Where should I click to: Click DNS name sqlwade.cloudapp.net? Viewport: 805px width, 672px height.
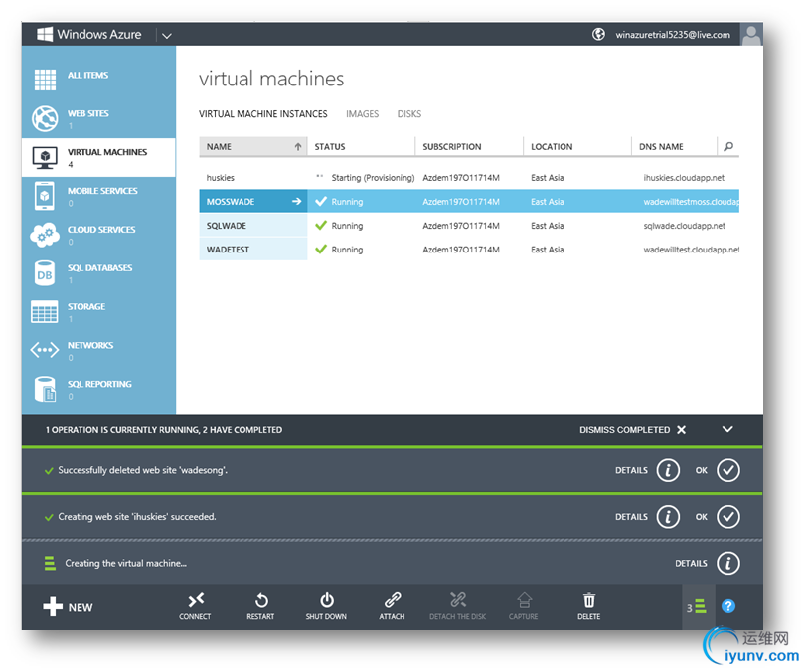(x=685, y=226)
